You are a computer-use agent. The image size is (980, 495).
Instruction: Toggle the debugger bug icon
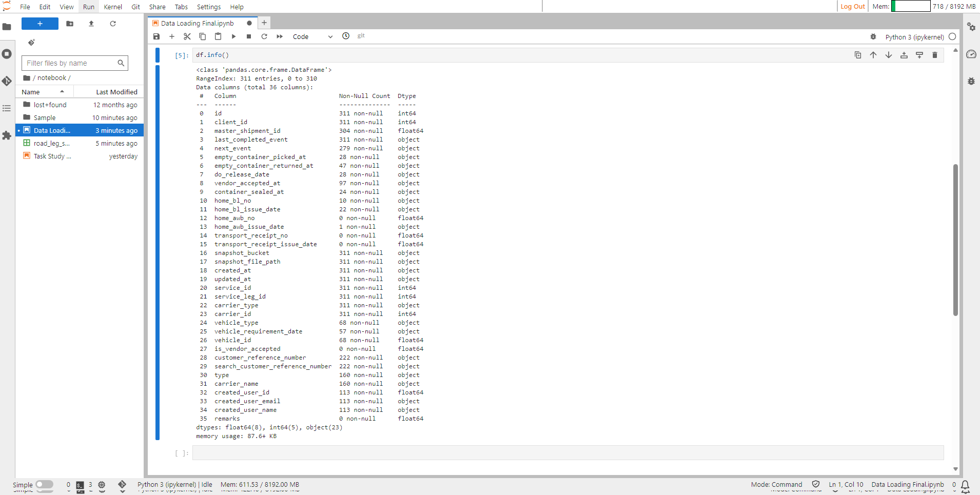tap(873, 36)
